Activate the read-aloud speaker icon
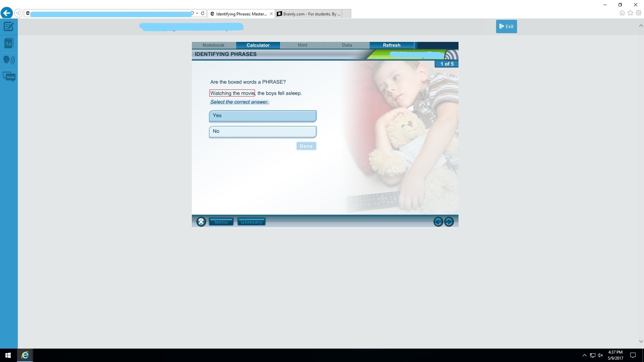This screenshot has width=644, height=362. [x=9, y=60]
